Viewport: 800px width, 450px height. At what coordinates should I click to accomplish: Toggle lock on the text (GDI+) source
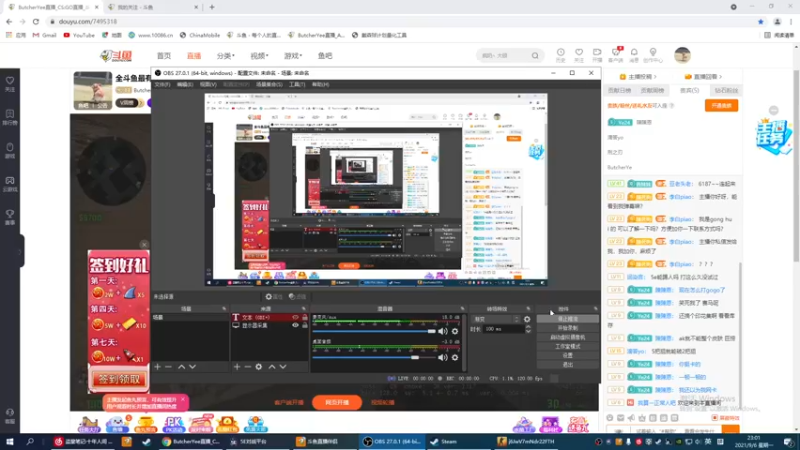coord(305,317)
